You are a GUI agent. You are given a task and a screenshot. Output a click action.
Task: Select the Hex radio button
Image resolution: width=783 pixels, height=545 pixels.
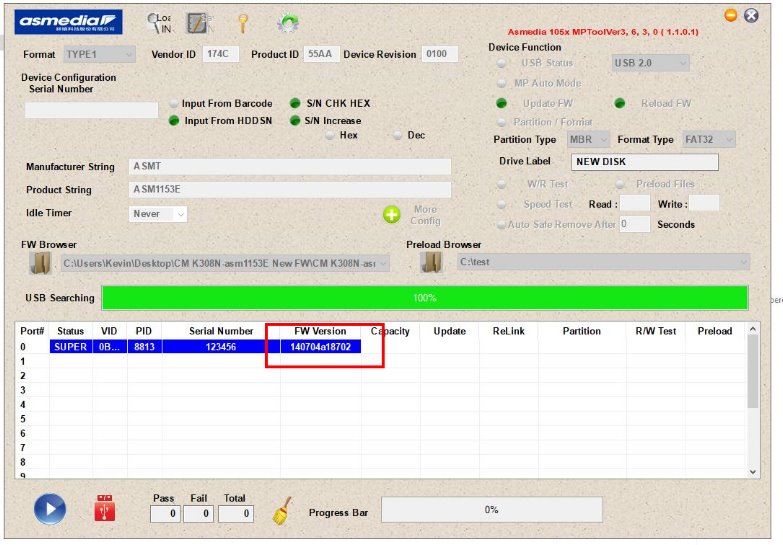point(330,135)
